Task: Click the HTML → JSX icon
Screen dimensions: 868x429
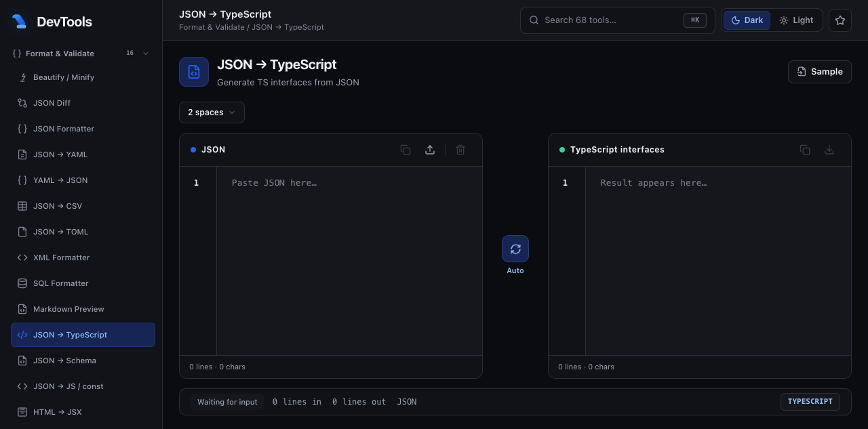Action: click(22, 412)
